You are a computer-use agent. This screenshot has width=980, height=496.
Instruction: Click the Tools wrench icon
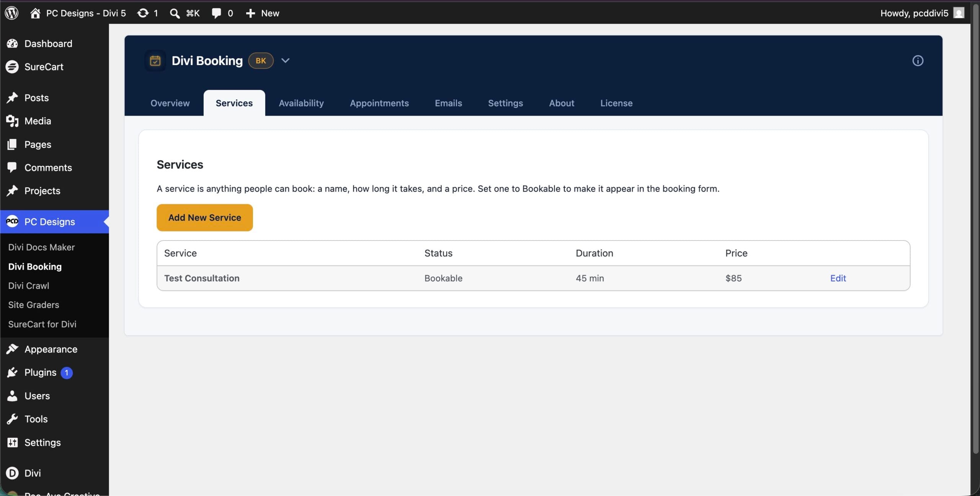coord(12,419)
